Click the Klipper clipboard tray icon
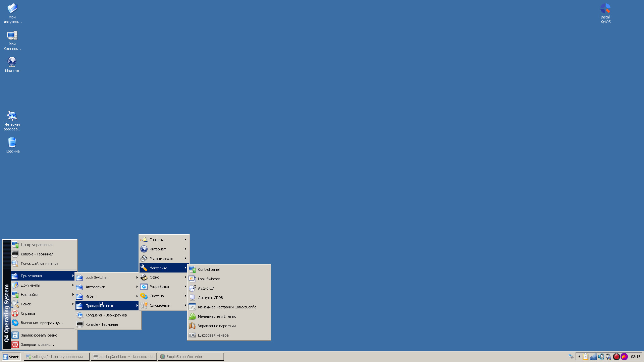 coord(585,357)
